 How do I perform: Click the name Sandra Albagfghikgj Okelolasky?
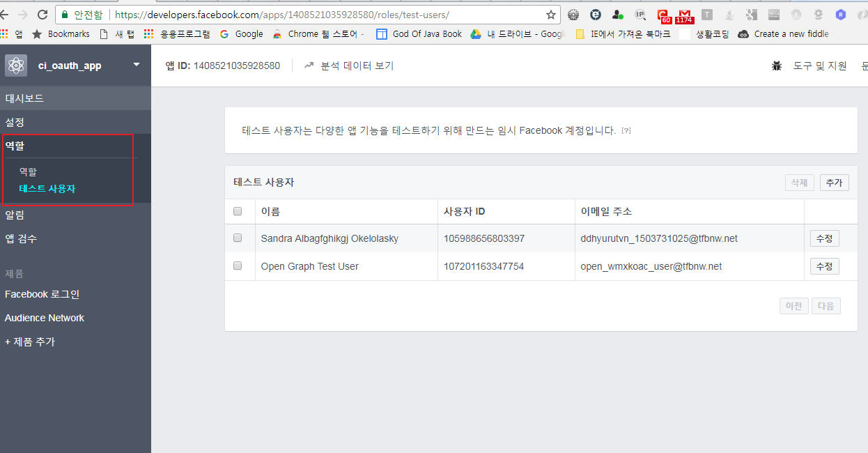[x=330, y=238]
